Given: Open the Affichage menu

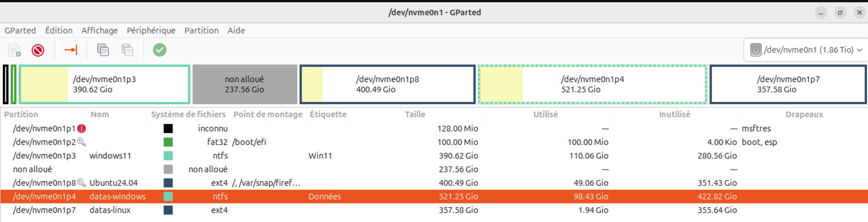Looking at the screenshot, I should (99, 30).
